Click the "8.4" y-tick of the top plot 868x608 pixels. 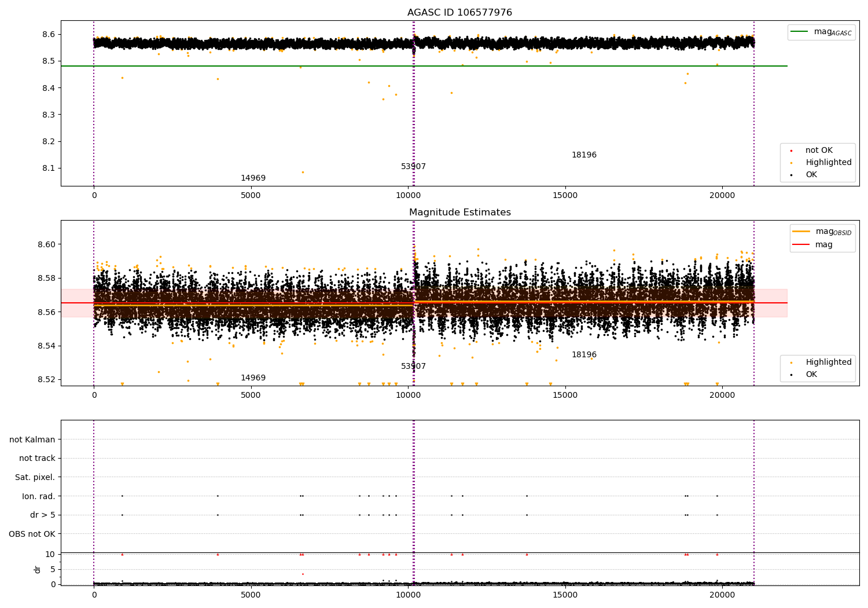click(x=49, y=88)
